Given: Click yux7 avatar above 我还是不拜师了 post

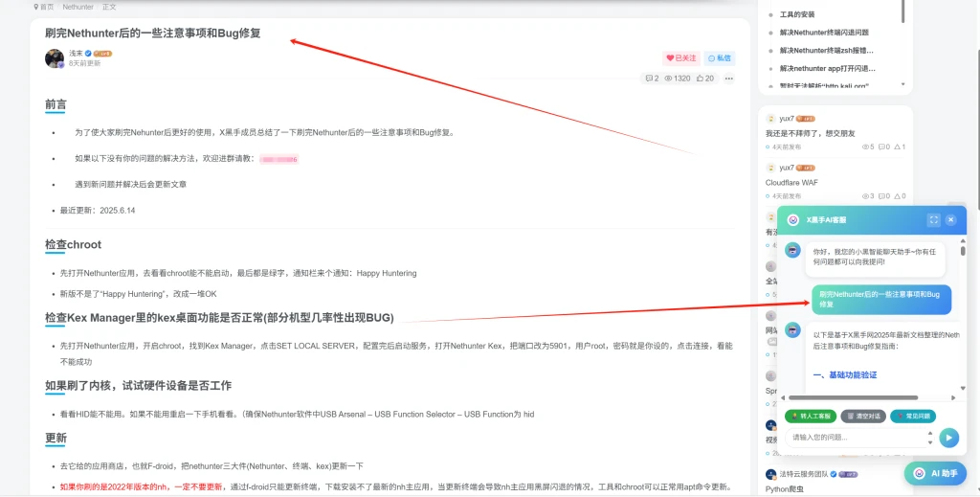Looking at the screenshot, I should click(770, 118).
